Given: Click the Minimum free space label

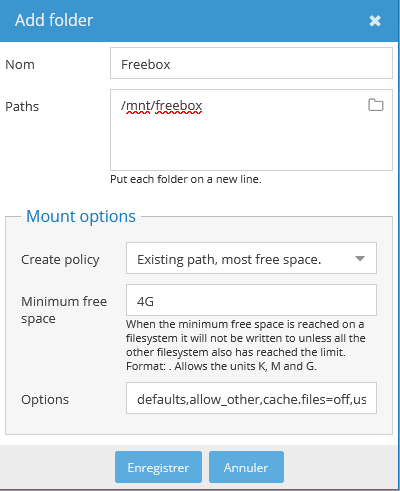Looking at the screenshot, I should [64, 310].
